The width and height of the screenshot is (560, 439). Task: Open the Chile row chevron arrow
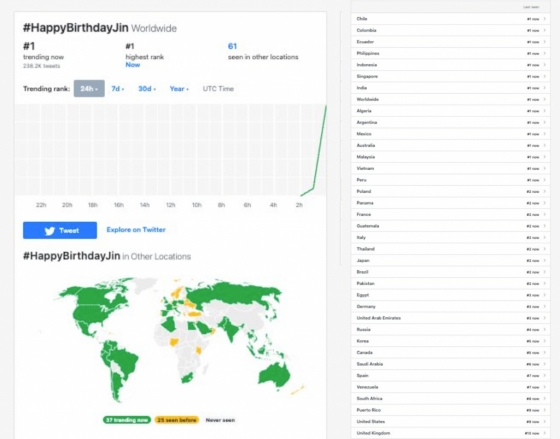(545, 19)
